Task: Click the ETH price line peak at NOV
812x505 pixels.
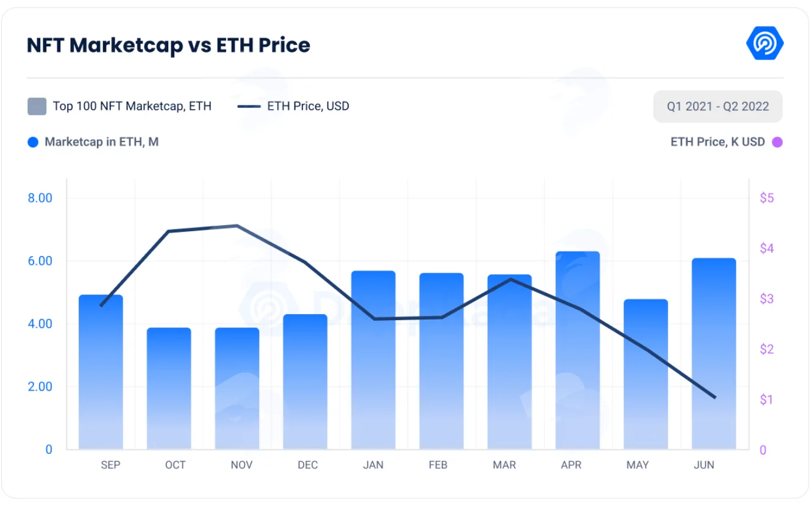Action: coord(237,226)
